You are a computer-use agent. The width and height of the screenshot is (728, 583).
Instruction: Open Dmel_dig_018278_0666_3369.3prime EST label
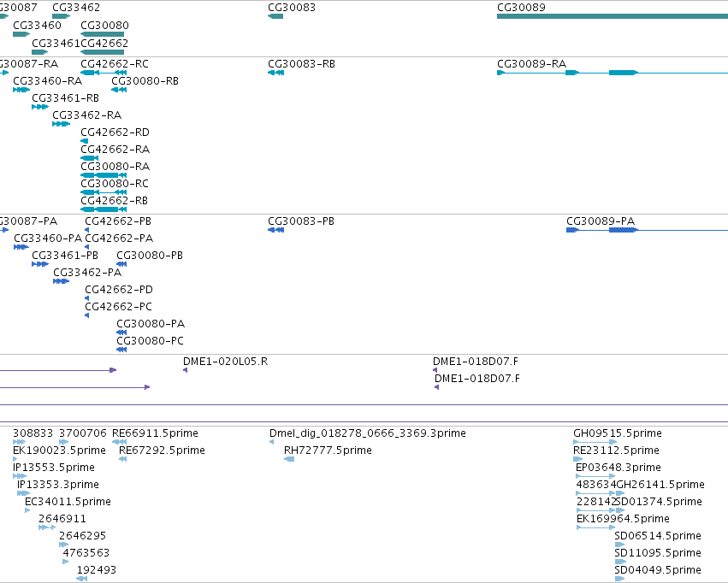pyautogui.click(x=368, y=433)
